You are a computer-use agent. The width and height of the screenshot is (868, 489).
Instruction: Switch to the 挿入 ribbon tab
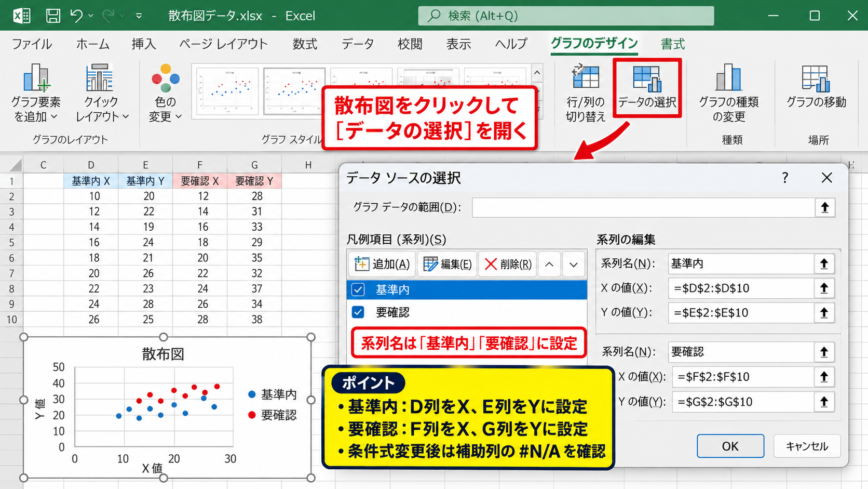[x=144, y=44]
